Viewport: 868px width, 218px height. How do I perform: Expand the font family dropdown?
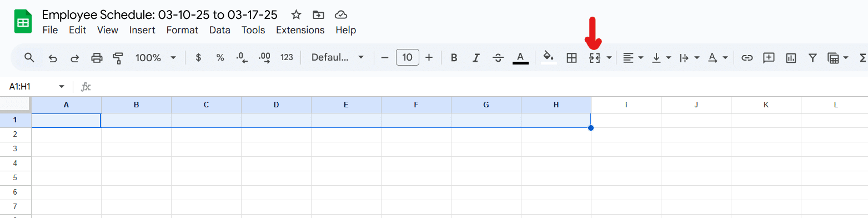click(x=338, y=58)
